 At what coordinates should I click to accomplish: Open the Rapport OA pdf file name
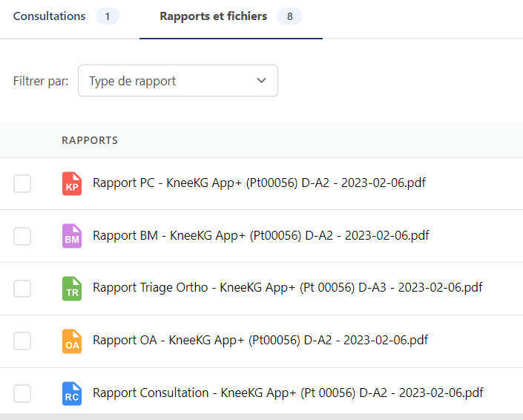tap(260, 341)
